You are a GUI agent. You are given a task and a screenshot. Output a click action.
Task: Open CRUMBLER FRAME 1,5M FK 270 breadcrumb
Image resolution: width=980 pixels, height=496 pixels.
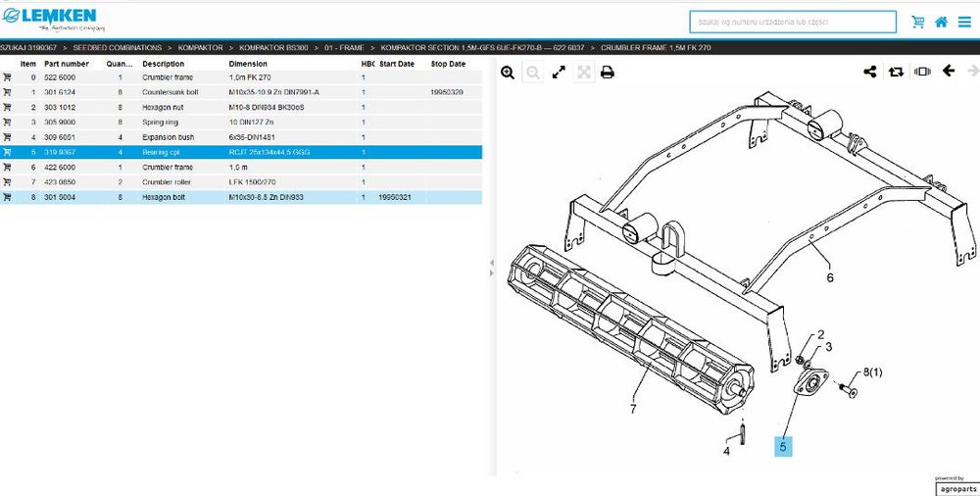pos(656,47)
